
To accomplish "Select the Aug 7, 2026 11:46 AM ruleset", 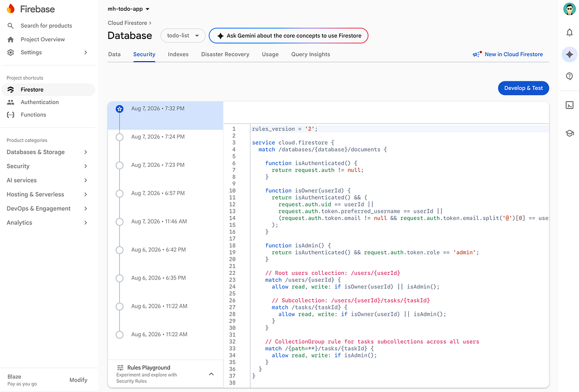I will (166, 229).
